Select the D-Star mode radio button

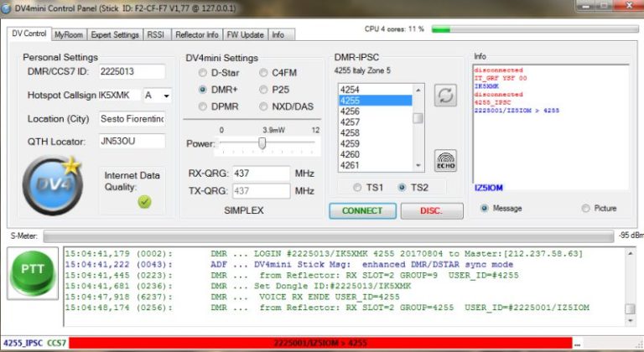[x=202, y=73]
